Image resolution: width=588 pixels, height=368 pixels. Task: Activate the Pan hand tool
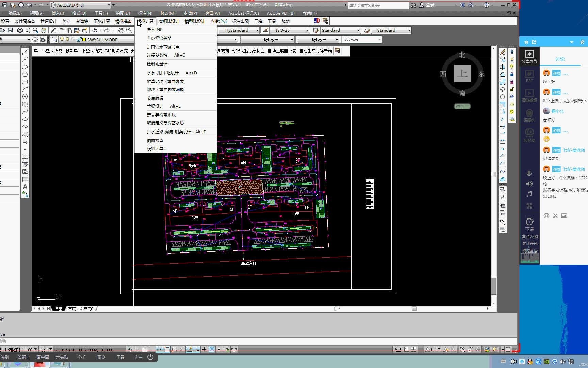(121, 30)
